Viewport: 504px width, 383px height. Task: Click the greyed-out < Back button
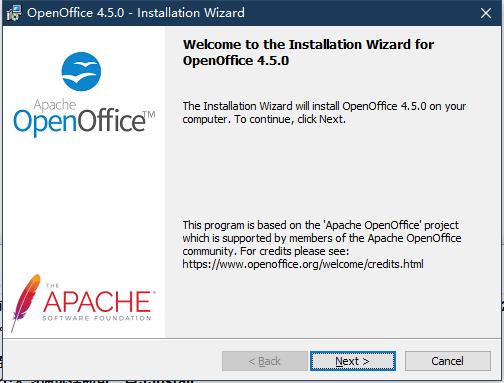pos(265,361)
